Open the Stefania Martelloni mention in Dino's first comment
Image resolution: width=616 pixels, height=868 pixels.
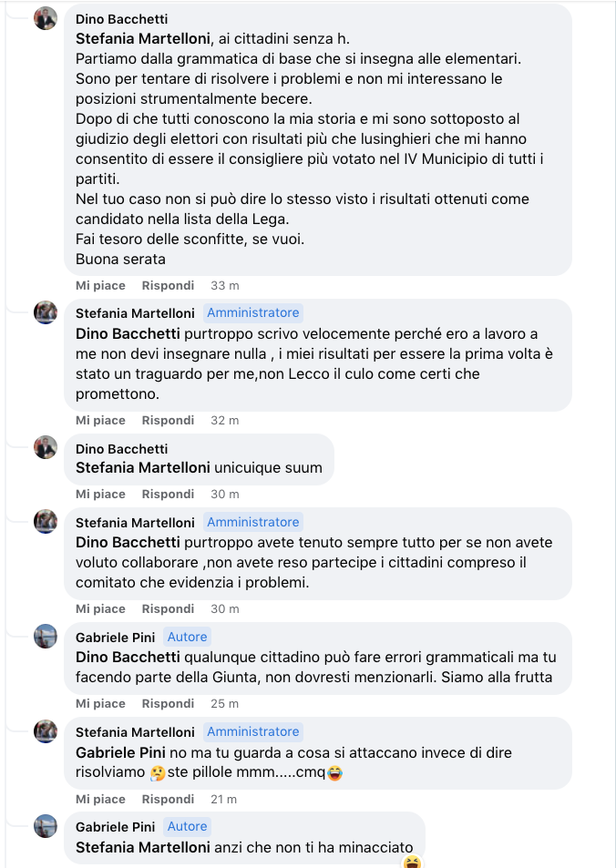(143, 38)
